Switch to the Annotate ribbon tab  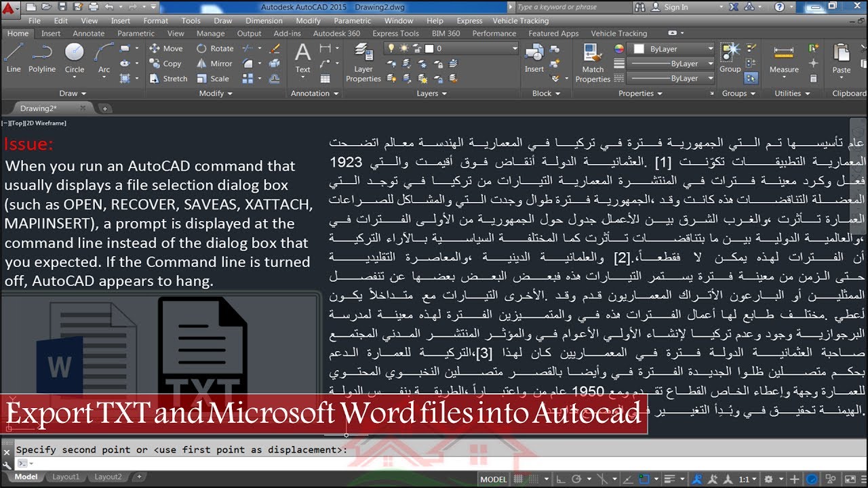tap(89, 33)
